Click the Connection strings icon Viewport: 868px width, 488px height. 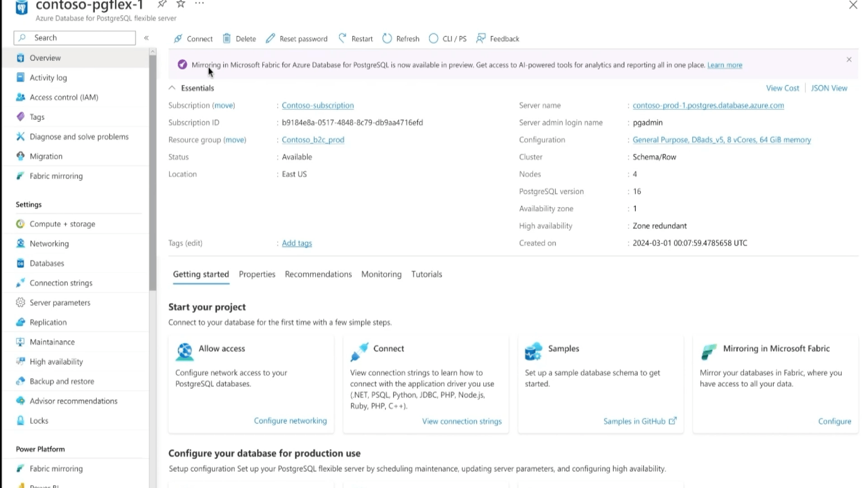point(20,283)
